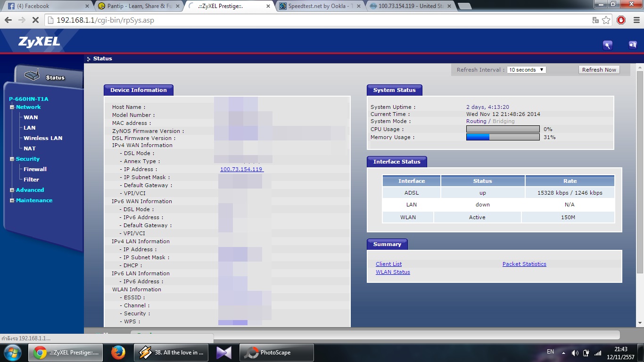Open the Winamp taskbar item

(x=172, y=353)
